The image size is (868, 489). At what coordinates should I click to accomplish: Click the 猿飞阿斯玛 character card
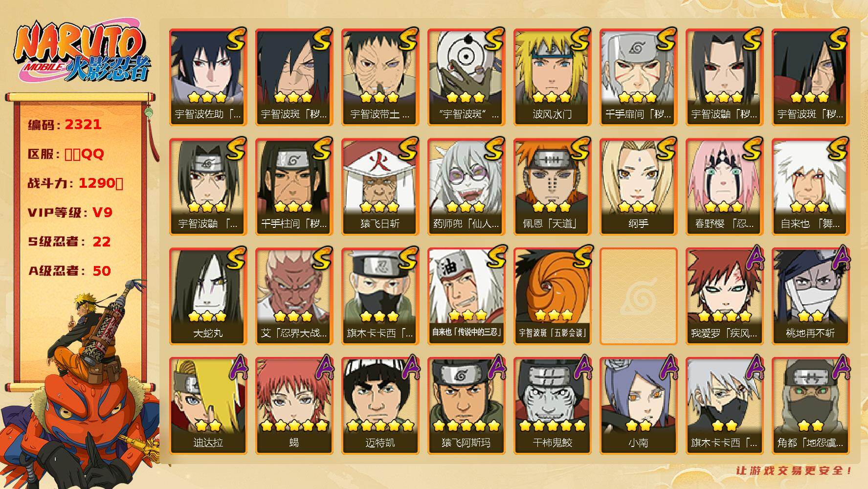click(x=466, y=406)
